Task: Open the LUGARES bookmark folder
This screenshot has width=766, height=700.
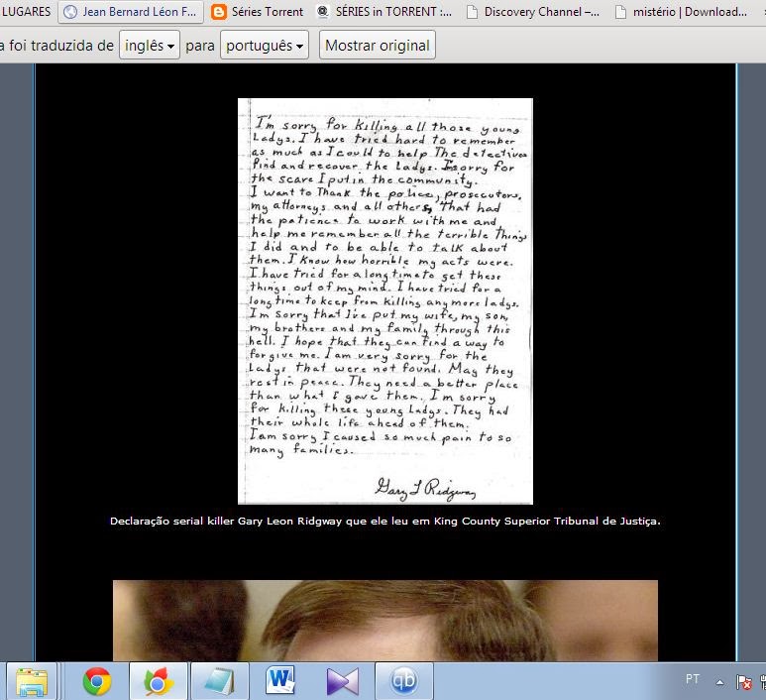Action: click(x=26, y=12)
